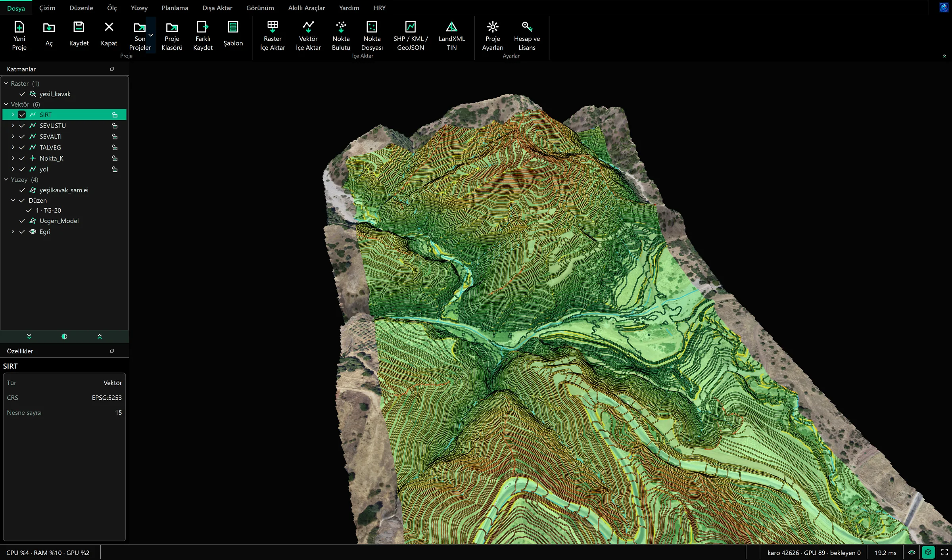
Task: Collapse the Vektör (6) group
Action: pyautogui.click(x=6, y=104)
